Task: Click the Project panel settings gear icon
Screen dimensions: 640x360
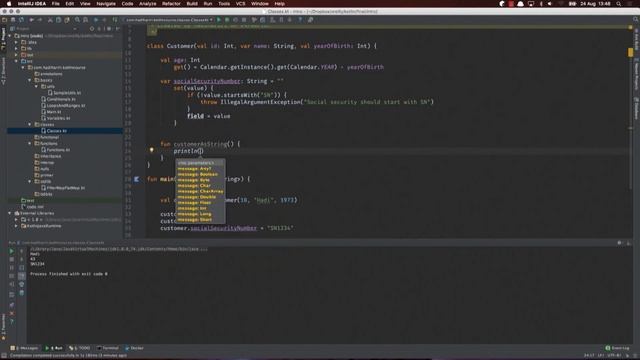Action: [109, 29]
